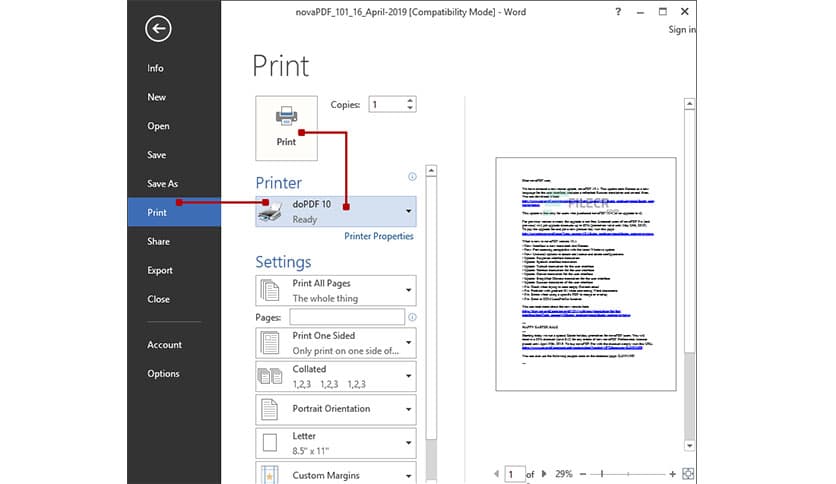This screenshot has width=836, height=484.
Task: Click the Print All Pages document icon
Action: point(270,291)
